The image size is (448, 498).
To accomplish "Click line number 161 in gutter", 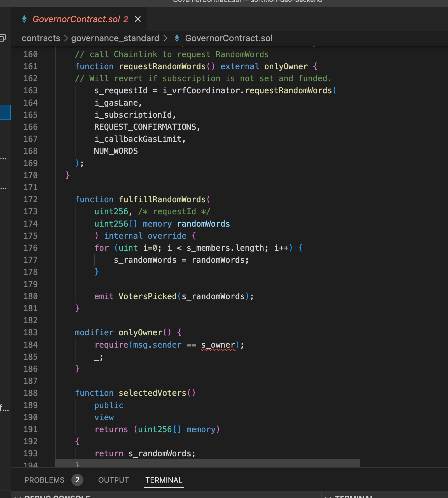I will point(31,66).
